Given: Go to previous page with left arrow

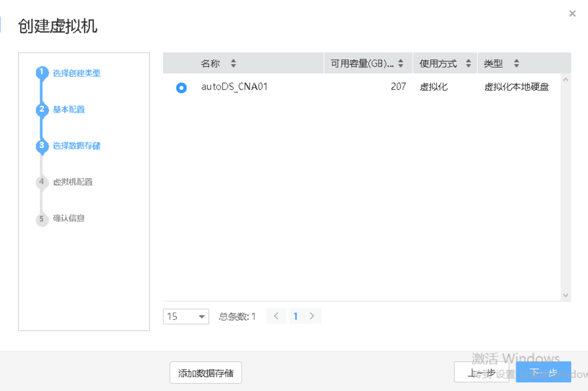Looking at the screenshot, I should pyautogui.click(x=276, y=316).
